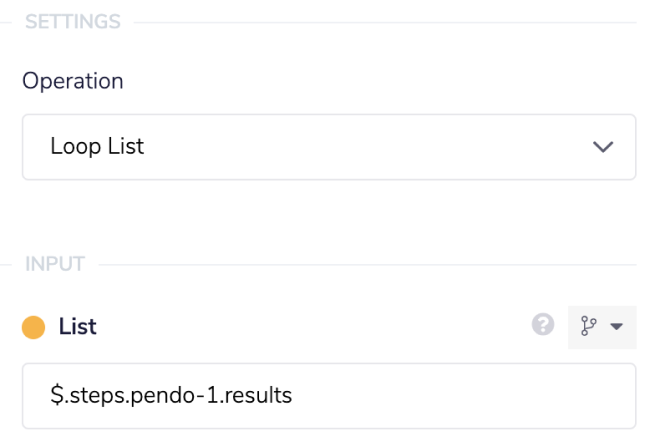This screenshot has width=650, height=448.
Task: Click the jsonpath mode icon for List
Action: point(590,327)
